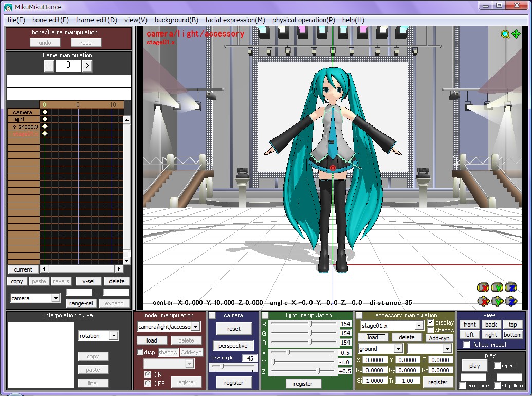Open the file(F) menu
Viewport: 532px width, 396px height.
click(16, 20)
